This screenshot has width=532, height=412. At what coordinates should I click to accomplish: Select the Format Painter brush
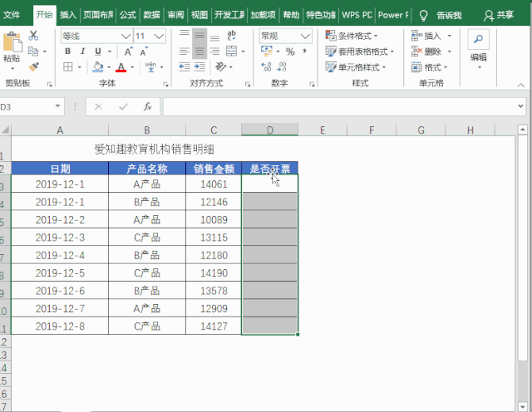point(33,66)
